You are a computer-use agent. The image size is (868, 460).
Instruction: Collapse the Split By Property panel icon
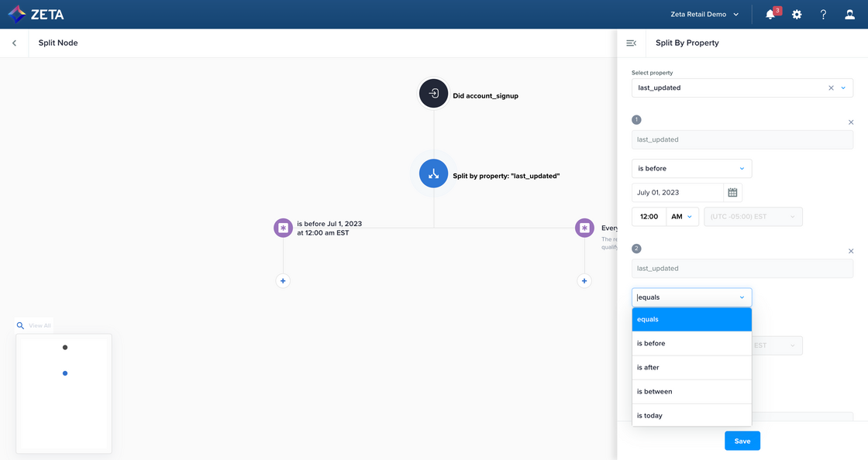coord(631,43)
